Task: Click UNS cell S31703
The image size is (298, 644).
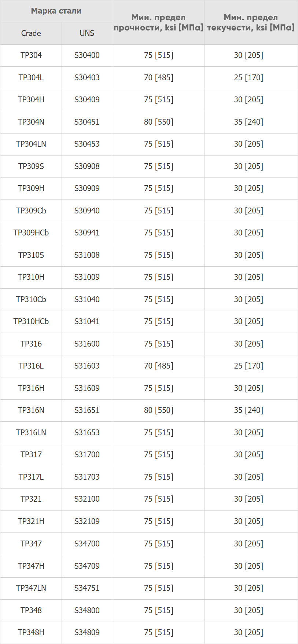Action: point(87,477)
